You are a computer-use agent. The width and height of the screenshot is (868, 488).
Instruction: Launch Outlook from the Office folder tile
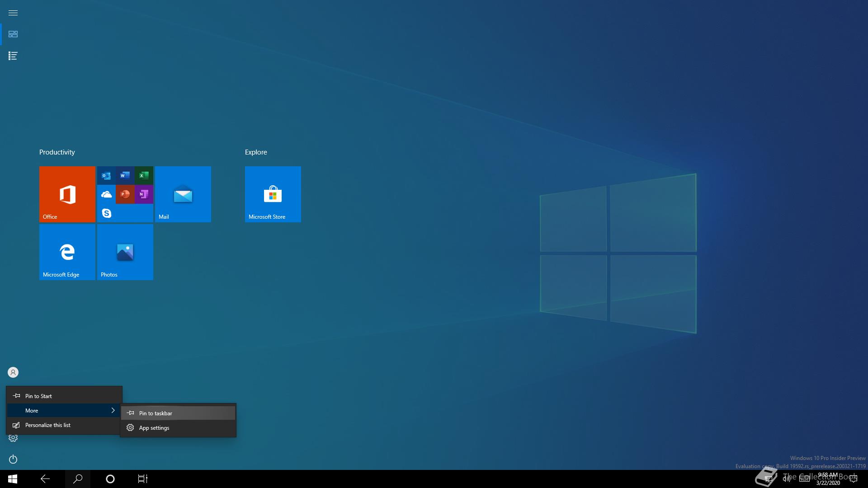pos(106,175)
